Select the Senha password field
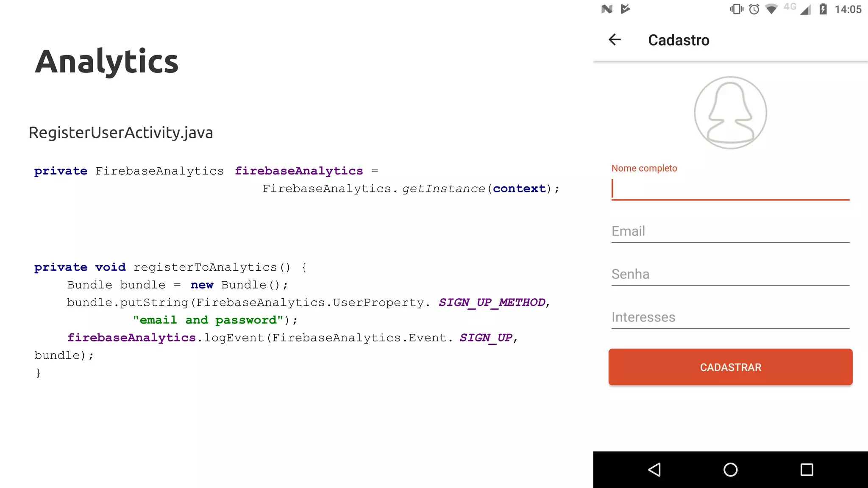Image resolution: width=868 pixels, height=488 pixels. pos(730,274)
